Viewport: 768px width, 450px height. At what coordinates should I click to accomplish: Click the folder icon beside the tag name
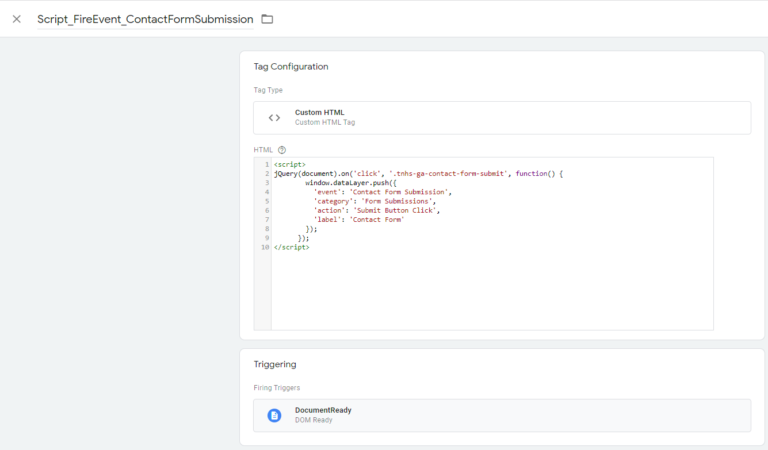tap(267, 19)
